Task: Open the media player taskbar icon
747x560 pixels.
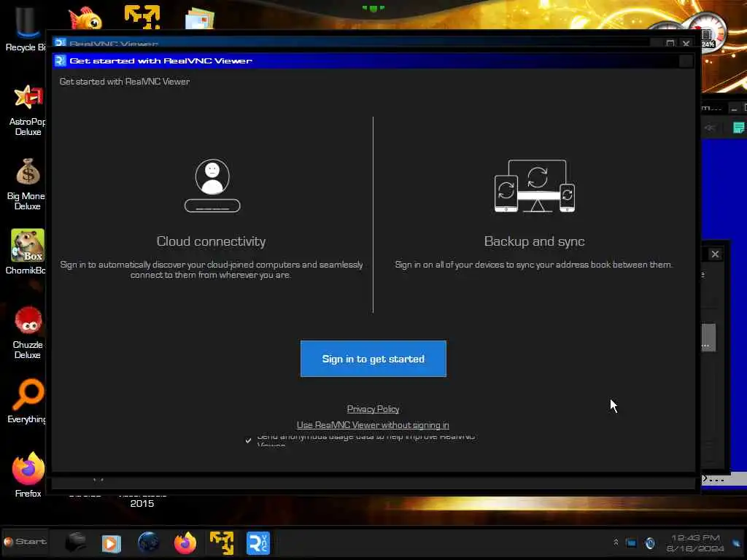Action: click(x=111, y=543)
